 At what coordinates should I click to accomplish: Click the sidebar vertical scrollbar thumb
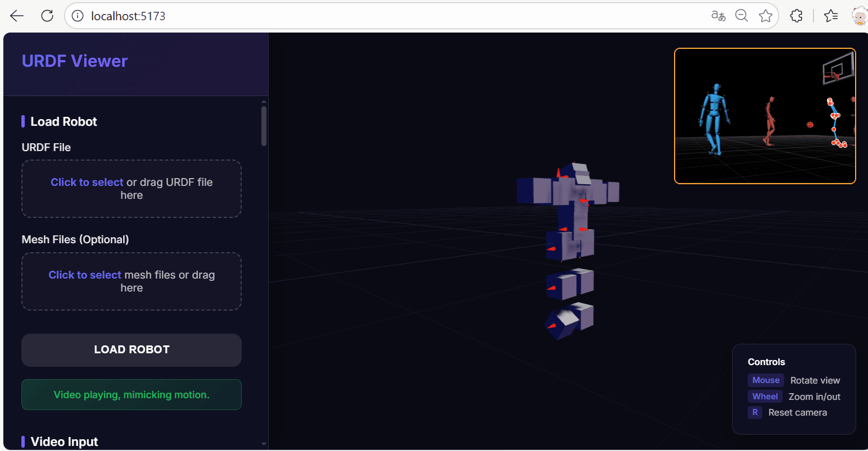pyautogui.click(x=264, y=126)
